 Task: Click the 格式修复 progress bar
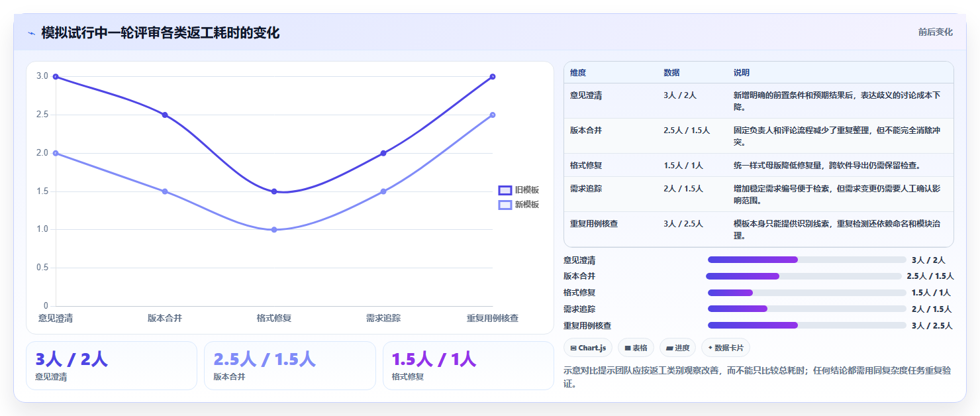[x=807, y=293]
